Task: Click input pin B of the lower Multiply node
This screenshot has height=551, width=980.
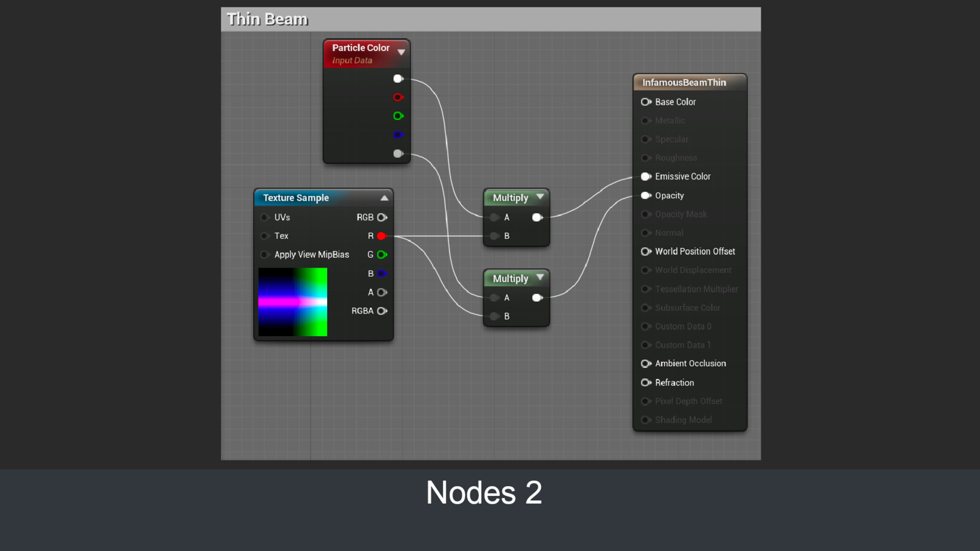Action: pos(494,317)
